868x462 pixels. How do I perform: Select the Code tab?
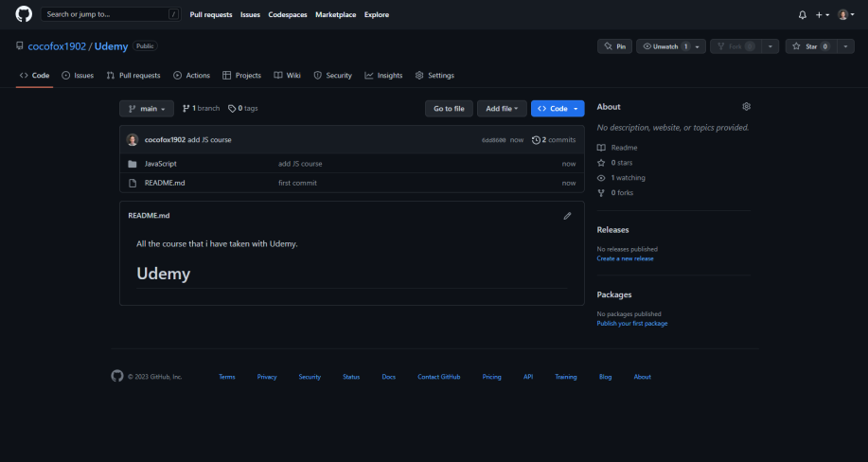pyautogui.click(x=34, y=76)
